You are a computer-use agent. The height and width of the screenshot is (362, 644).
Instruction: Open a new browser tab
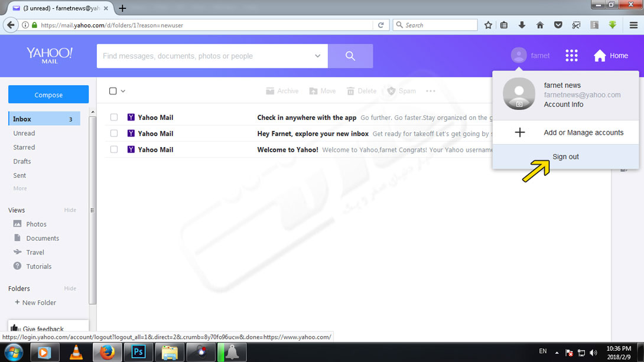pyautogui.click(x=122, y=8)
